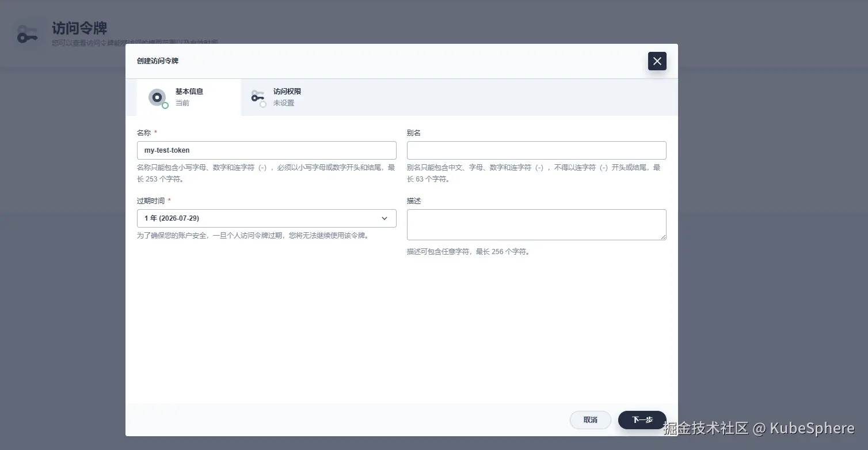
Task: Click the 别名 input field
Action: [536, 150]
